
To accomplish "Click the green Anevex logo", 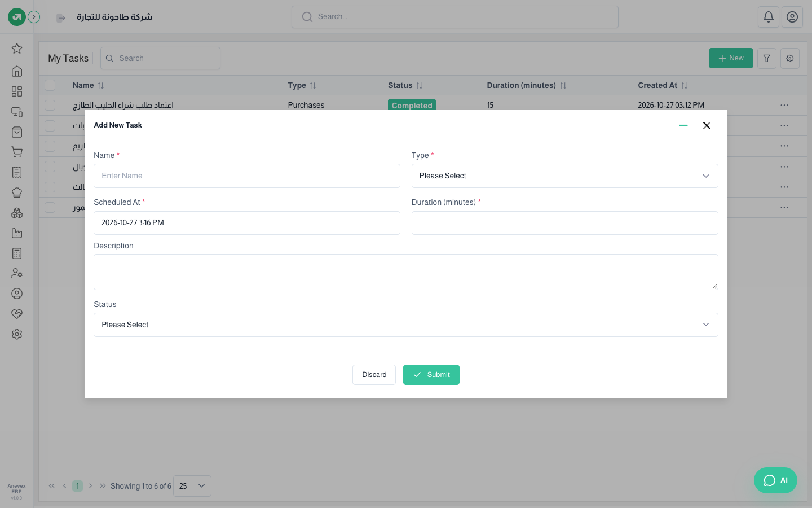I will [17, 17].
